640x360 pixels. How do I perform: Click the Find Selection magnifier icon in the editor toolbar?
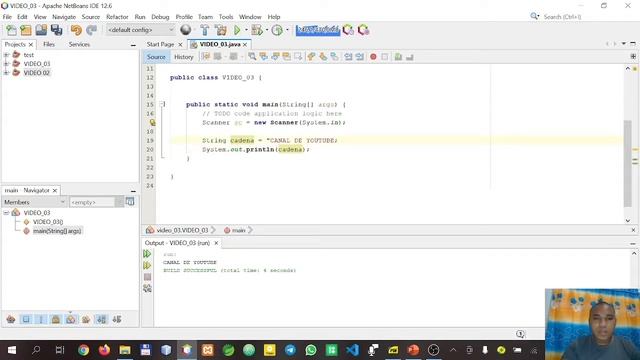pos(252,57)
